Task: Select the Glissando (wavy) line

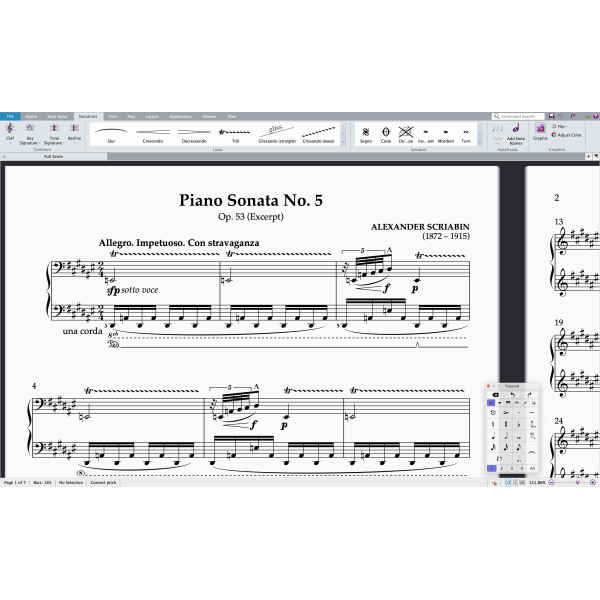Action: [x=318, y=135]
